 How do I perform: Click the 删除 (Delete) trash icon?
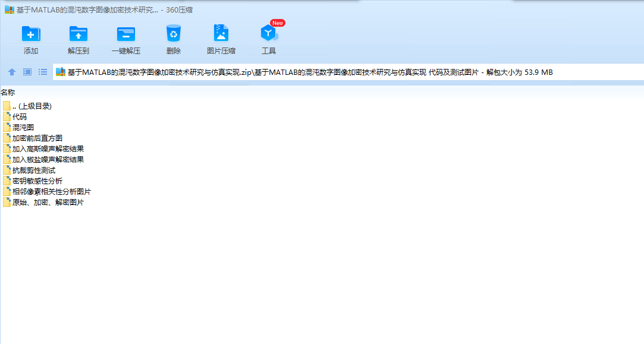coord(173,33)
